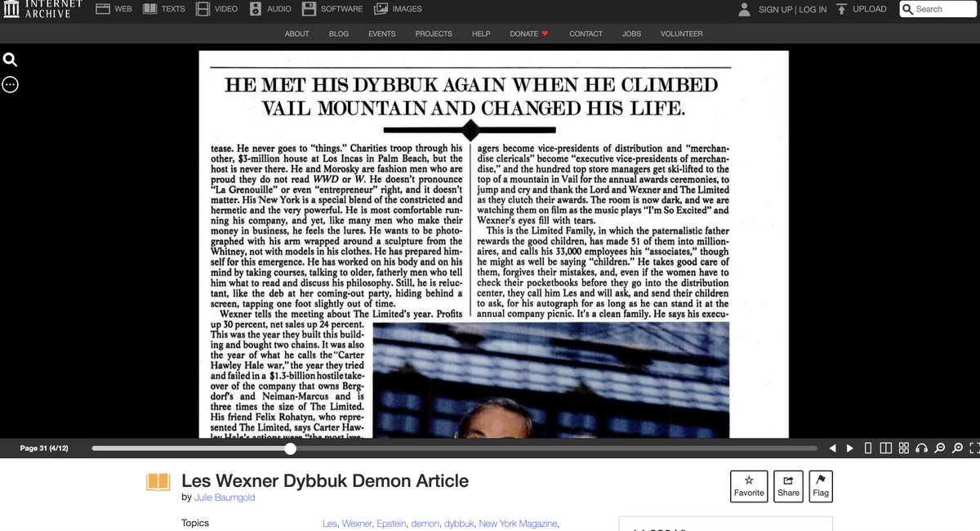Click the 'Epstein' topic link
The width and height of the screenshot is (980, 531).
392,524
